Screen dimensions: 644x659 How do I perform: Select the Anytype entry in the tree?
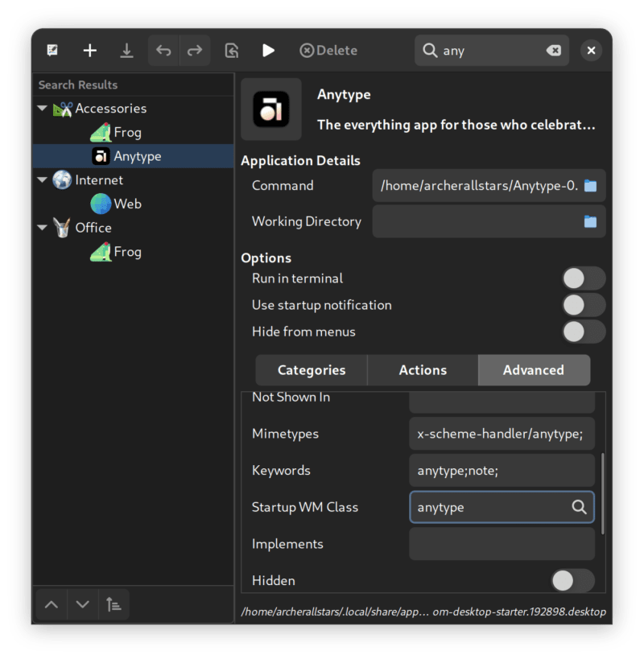[x=134, y=156]
